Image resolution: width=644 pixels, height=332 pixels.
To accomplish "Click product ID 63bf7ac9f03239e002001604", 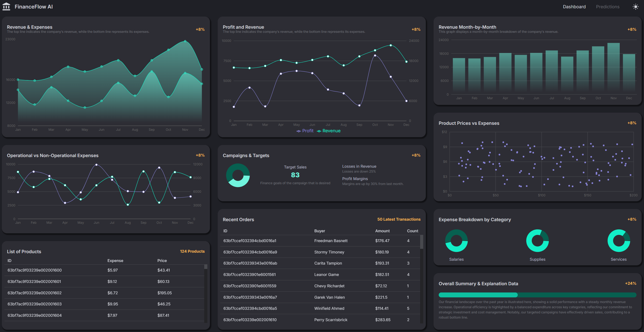I will (x=35, y=315).
